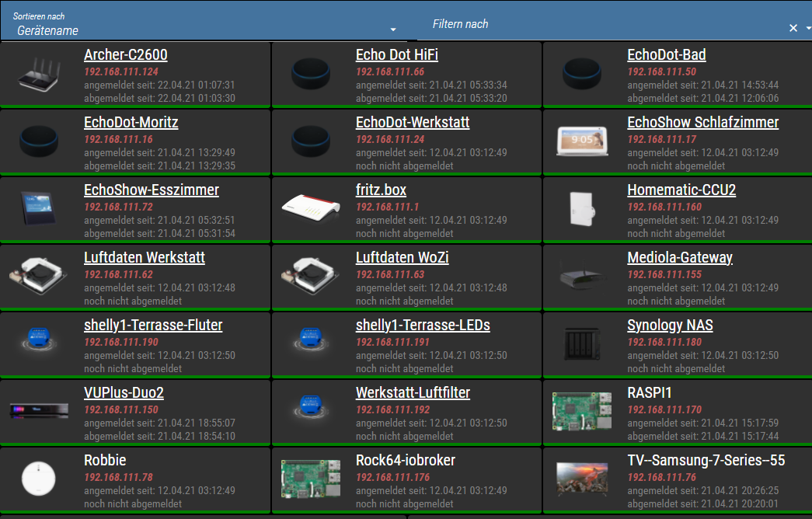Click the Luftdaten Werkstatt sensor image

(38, 276)
